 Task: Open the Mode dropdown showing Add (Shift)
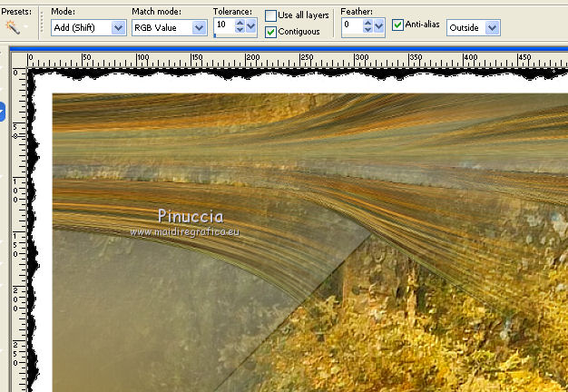(x=89, y=28)
